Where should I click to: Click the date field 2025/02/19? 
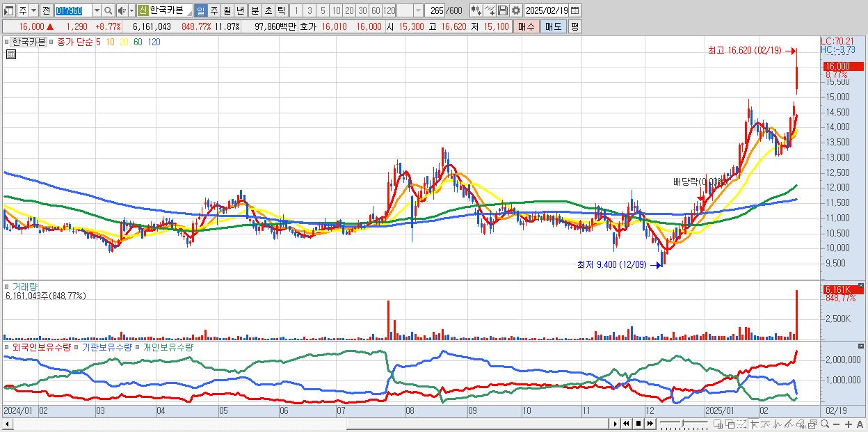(x=547, y=10)
